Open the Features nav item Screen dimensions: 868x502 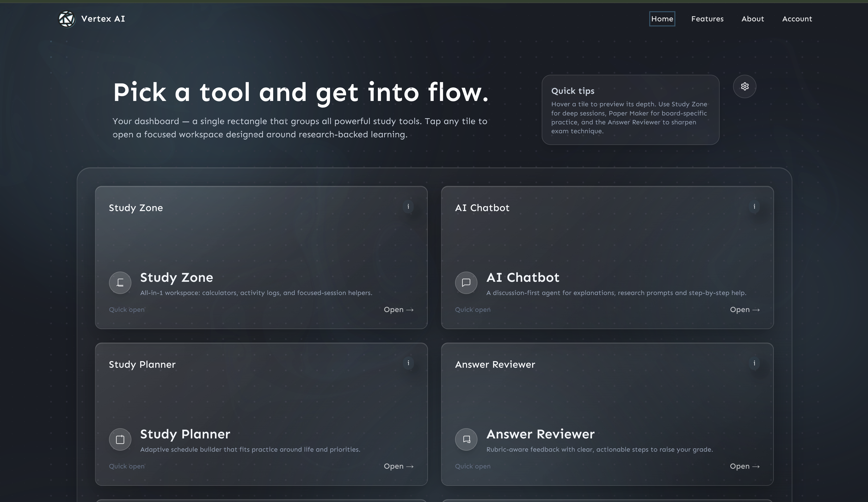click(707, 19)
